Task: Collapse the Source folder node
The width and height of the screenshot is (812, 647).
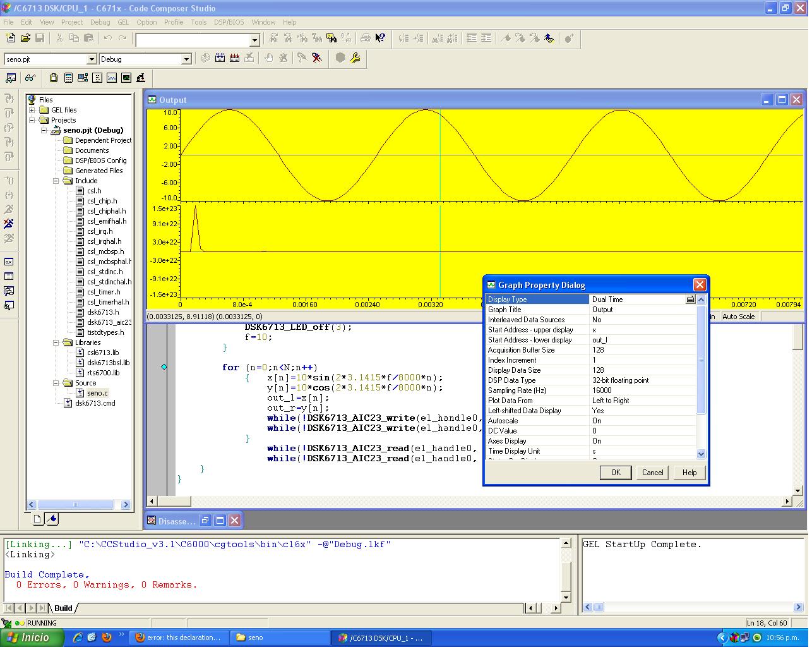Action: click(56, 383)
